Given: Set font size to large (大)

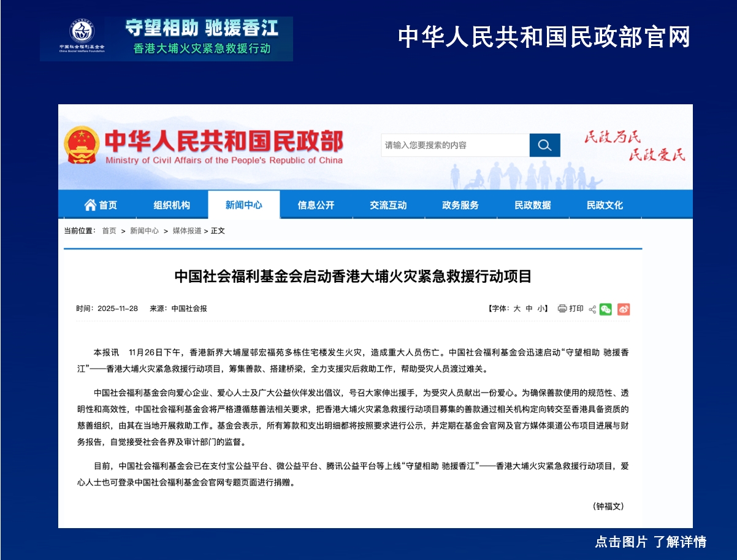Looking at the screenshot, I should click(x=517, y=309).
